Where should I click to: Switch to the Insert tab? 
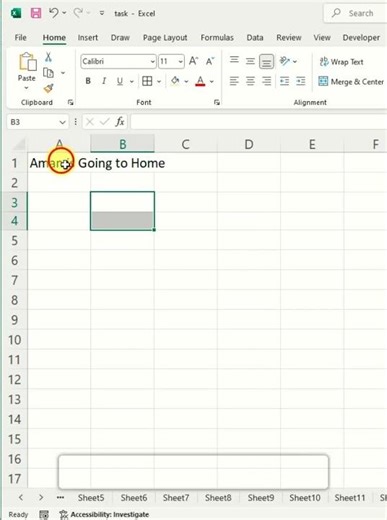[x=88, y=37]
